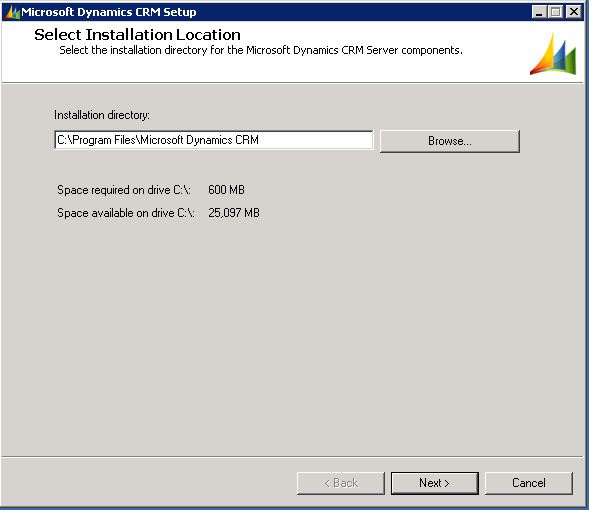Click the Dynamics CRM logo in header
This screenshot has height=510, width=589.
tap(553, 54)
